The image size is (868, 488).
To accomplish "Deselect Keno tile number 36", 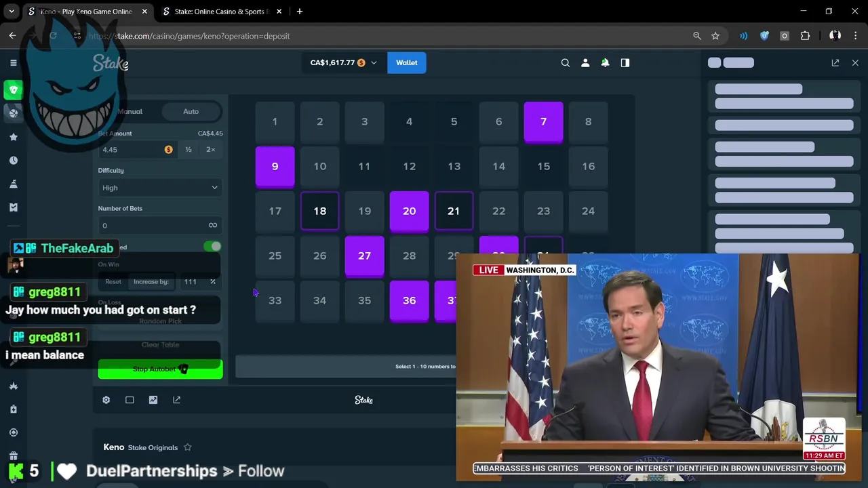I will coord(409,301).
